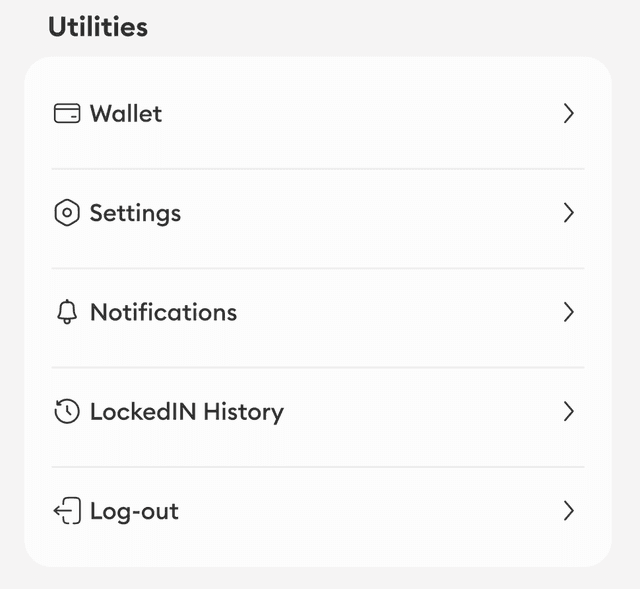The width and height of the screenshot is (640, 589).
Task: Click the divider between Wallet and Settings
Action: pyautogui.click(x=318, y=169)
